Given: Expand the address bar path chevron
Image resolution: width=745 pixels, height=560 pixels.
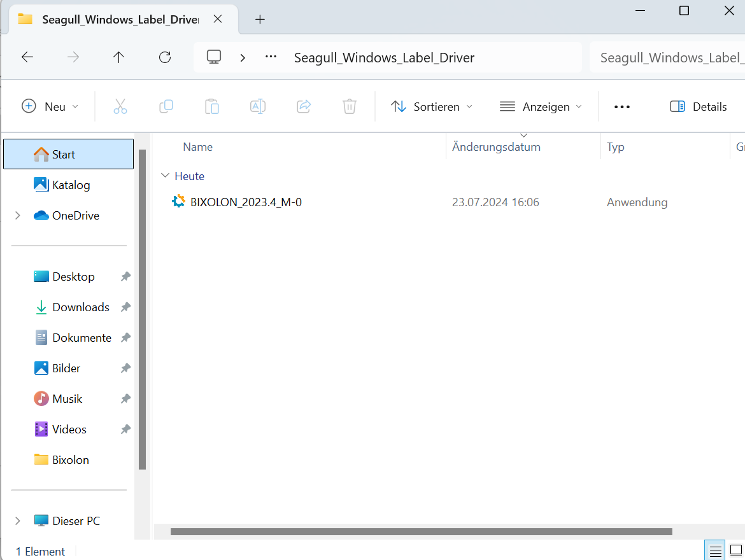Looking at the screenshot, I should click(x=243, y=58).
